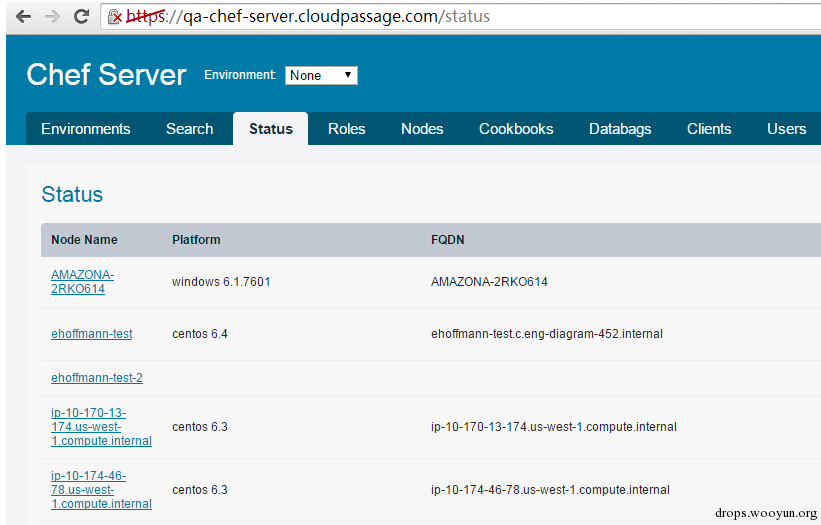
Task: Select the centos 6.4 platform cell
Action: [200, 334]
